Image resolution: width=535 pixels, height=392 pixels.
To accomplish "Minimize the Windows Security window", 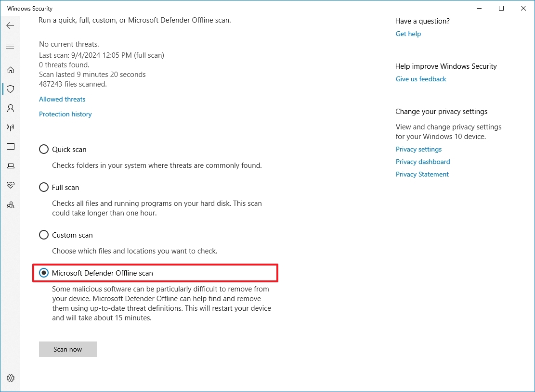I will coord(479,8).
